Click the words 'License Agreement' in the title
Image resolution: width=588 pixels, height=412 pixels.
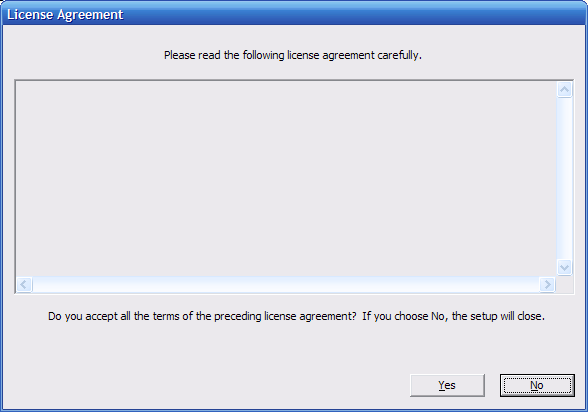coord(65,15)
